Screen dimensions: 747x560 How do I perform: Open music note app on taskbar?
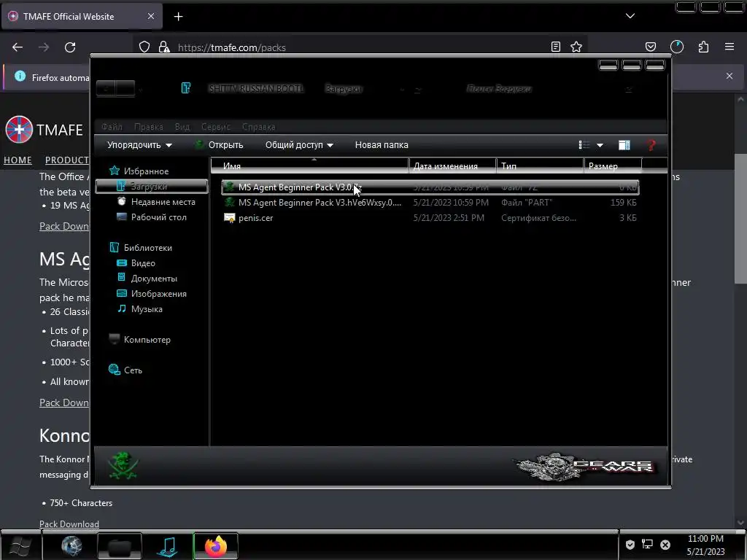click(x=168, y=545)
